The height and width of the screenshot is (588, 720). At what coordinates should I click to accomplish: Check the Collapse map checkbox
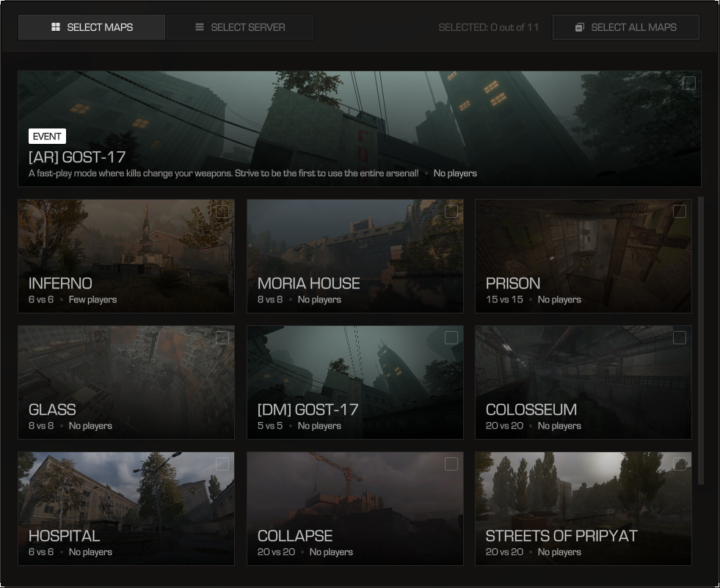[451, 464]
